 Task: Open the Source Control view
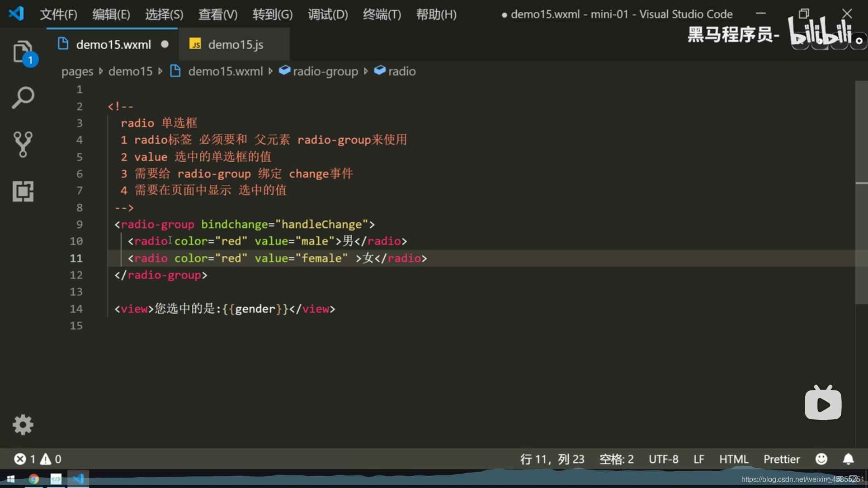[x=23, y=145]
